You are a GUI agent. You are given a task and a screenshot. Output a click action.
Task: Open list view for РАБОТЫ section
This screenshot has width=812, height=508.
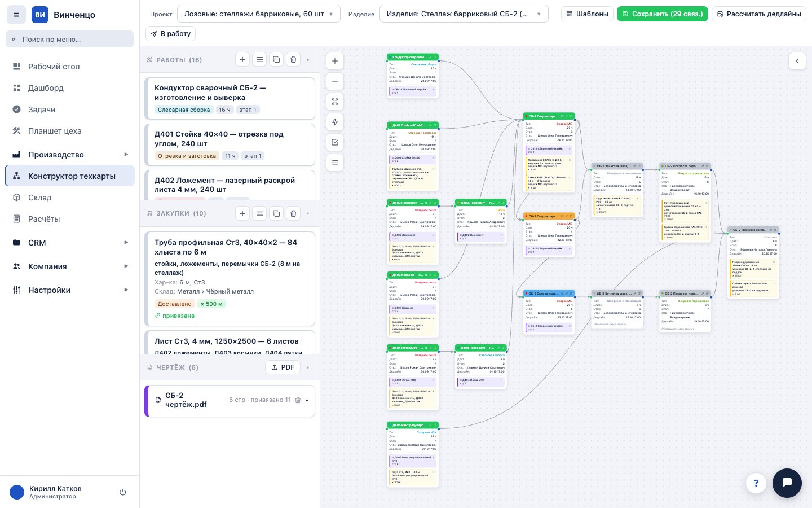259,59
